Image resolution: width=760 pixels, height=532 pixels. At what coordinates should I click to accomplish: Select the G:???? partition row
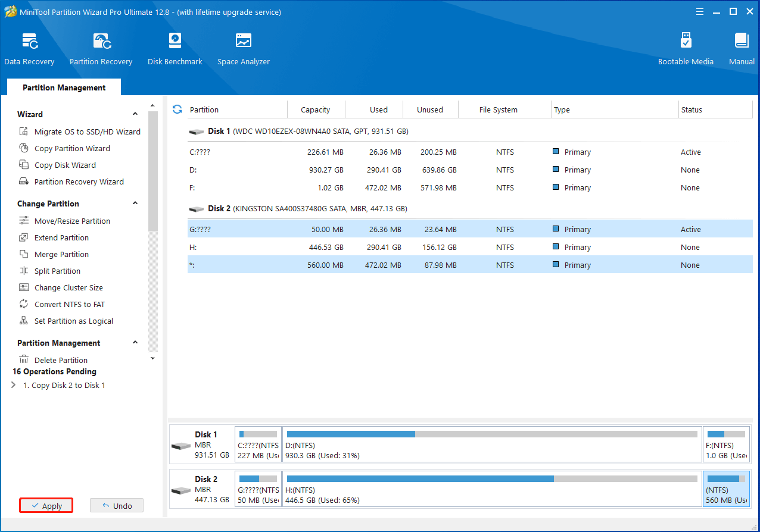coord(470,229)
